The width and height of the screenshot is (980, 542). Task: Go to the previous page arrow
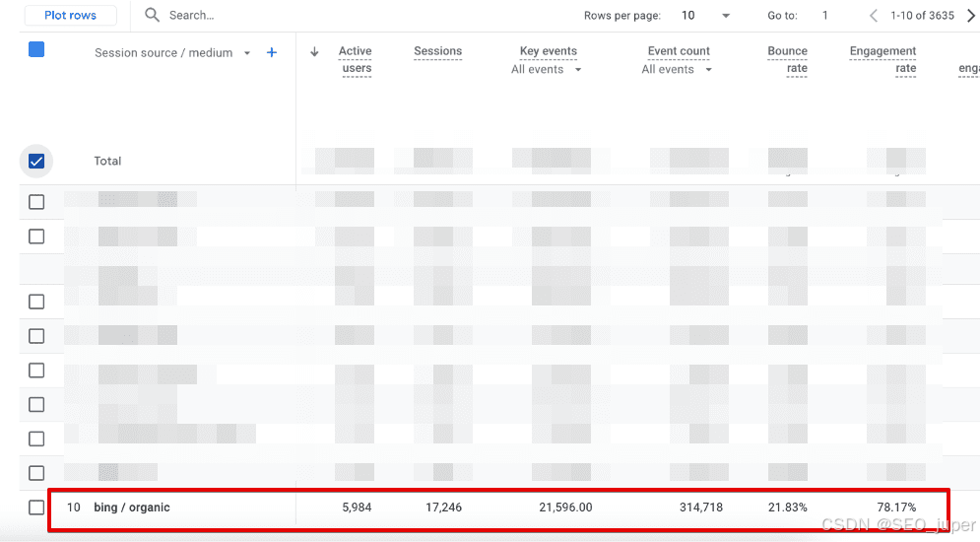coord(873,15)
